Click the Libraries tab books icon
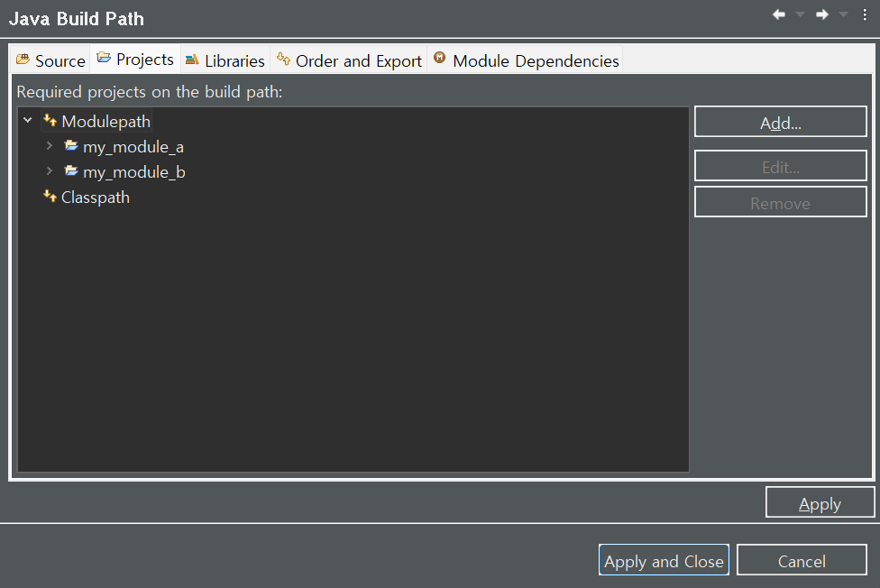The image size is (880, 588). pyautogui.click(x=192, y=59)
